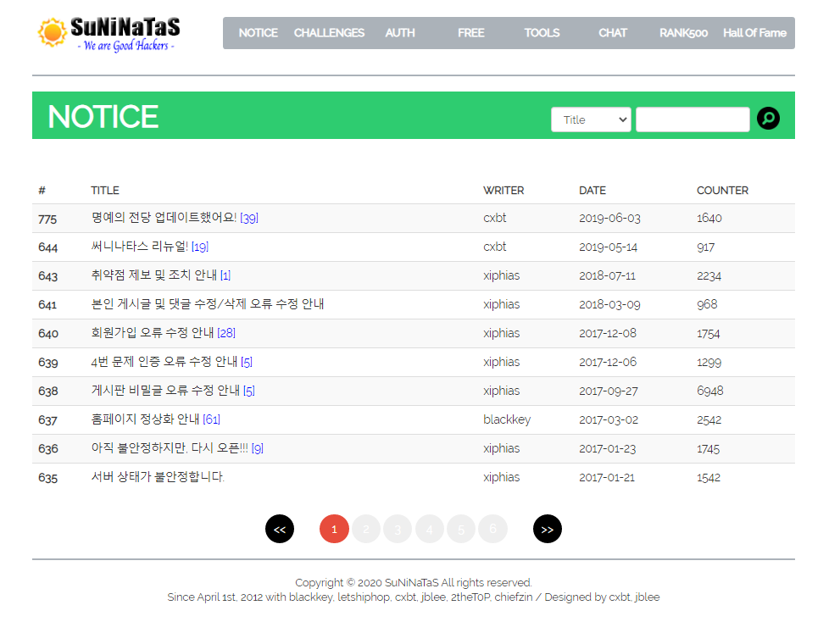Open notice 775 titled 명예의 전당 업데이트했어요!

click(x=164, y=218)
